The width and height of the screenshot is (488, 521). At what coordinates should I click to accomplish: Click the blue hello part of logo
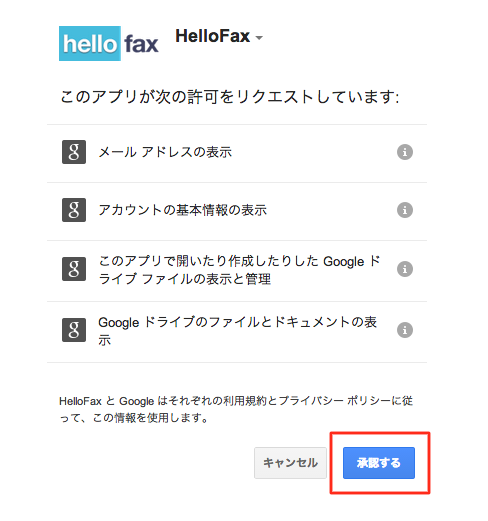click(x=90, y=44)
